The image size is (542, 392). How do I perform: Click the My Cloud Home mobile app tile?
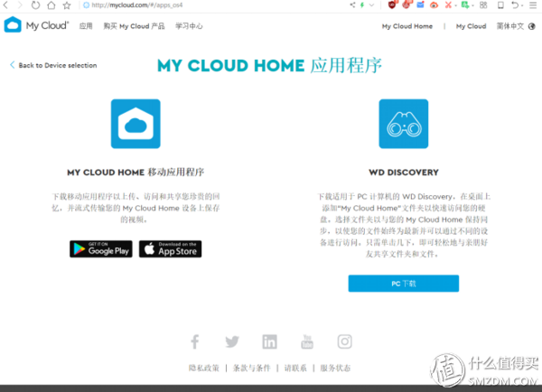point(135,124)
